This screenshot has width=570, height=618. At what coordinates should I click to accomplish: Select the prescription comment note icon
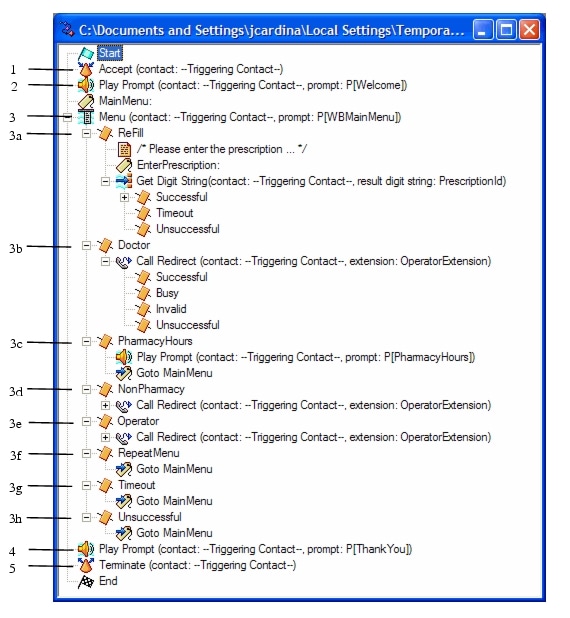[x=125, y=149]
